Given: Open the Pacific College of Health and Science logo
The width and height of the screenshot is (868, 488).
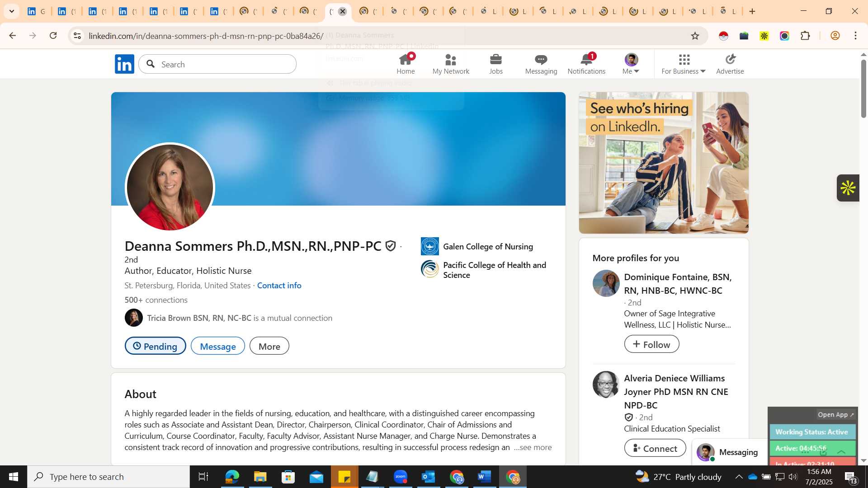Looking at the screenshot, I should [429, 269].
